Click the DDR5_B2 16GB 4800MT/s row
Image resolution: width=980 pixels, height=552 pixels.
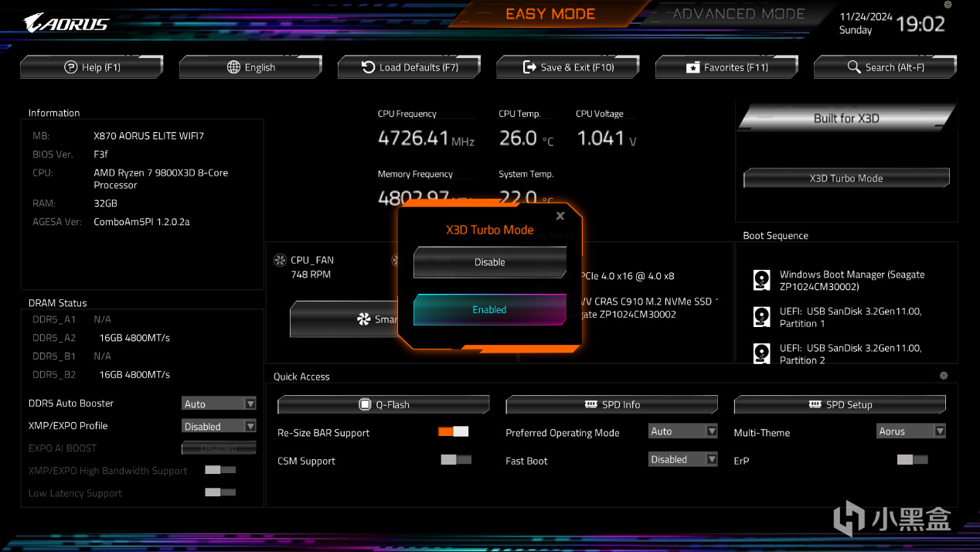[102, 375]
